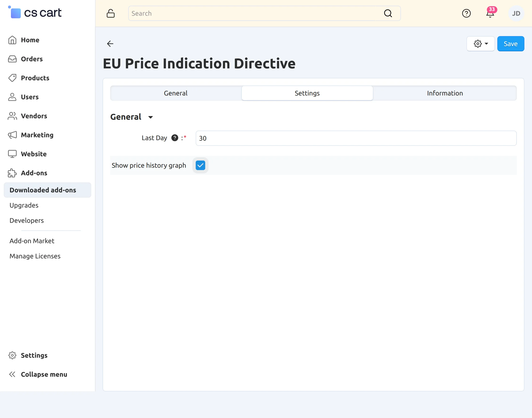Switch to the General tab
This screenshot has height=418, width=532.
[176, 93]
